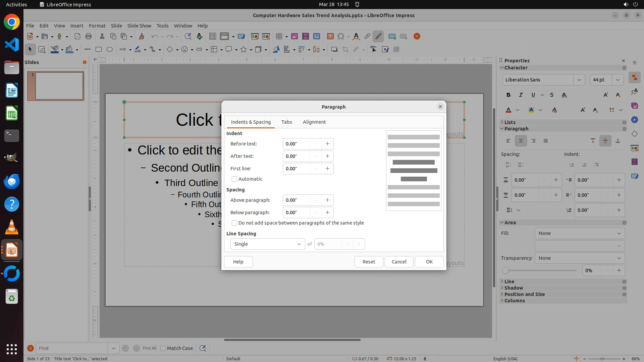The image size is (644, 362).
Task: Click the Italic icon in sidebar
Action: [x=521, y=95]
